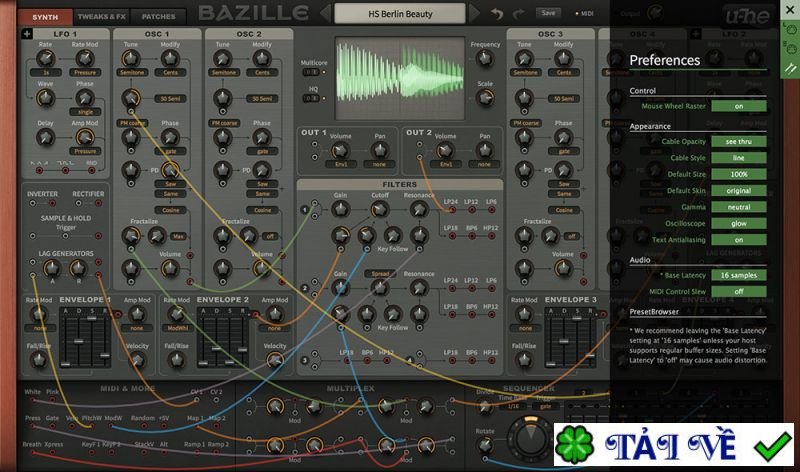This screenshot has width=800, height=472.
Task: Click the u-he logo
Action: (747, 16)
